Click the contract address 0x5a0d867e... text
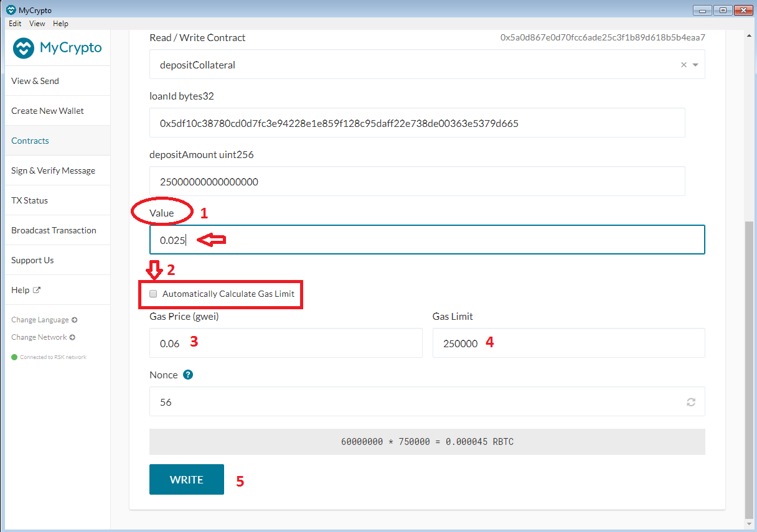Viewport: 757px width, 532px height. (603, 37)
